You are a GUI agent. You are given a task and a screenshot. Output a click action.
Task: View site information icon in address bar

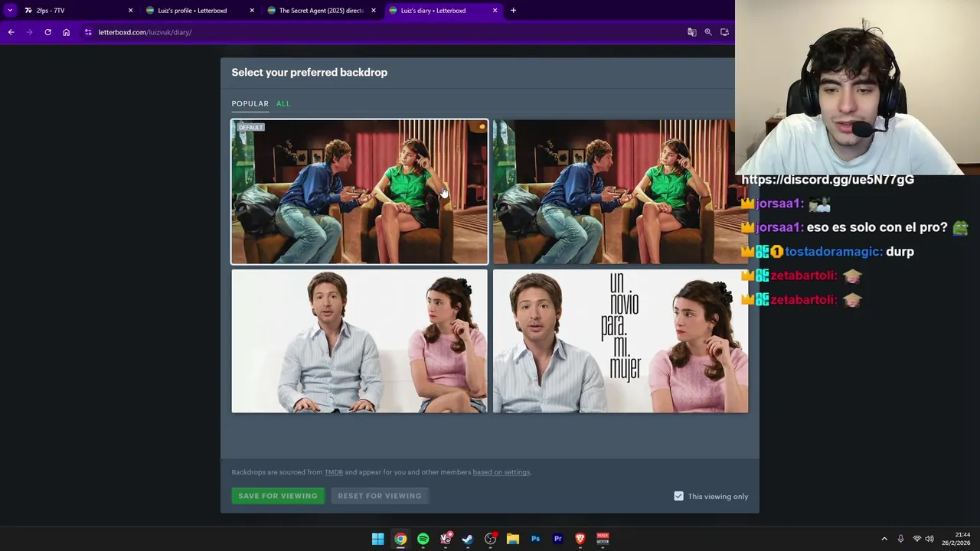coord(88,32)
